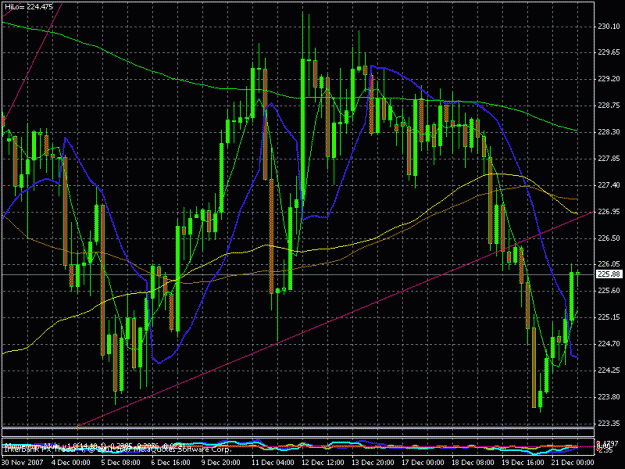The height and width of the screenshot is (469, 625).
Task: Click the 18 Dec 08:00 time axis label
Action: [x=472, y=463]
